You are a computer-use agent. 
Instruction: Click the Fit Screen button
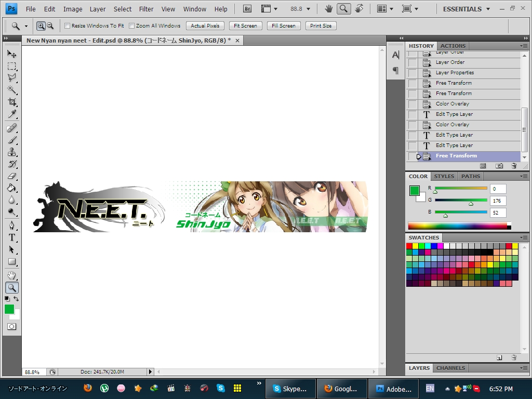click(245, 26)
